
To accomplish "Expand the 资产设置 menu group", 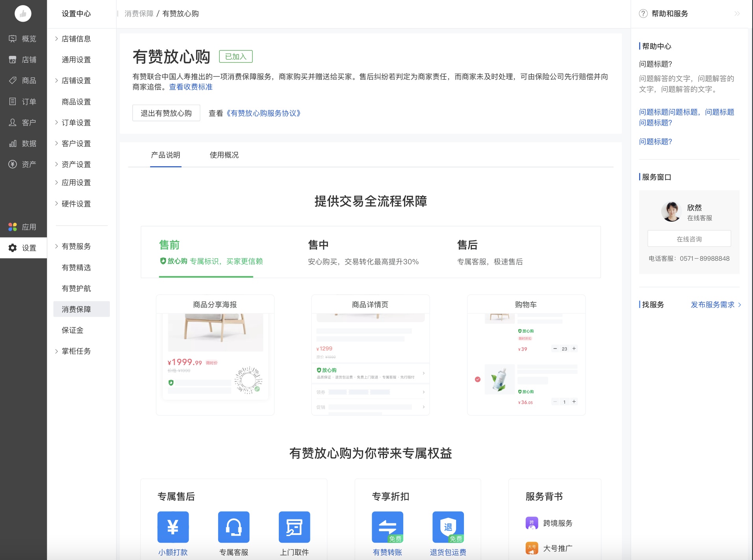I will [x=56, y=164].
